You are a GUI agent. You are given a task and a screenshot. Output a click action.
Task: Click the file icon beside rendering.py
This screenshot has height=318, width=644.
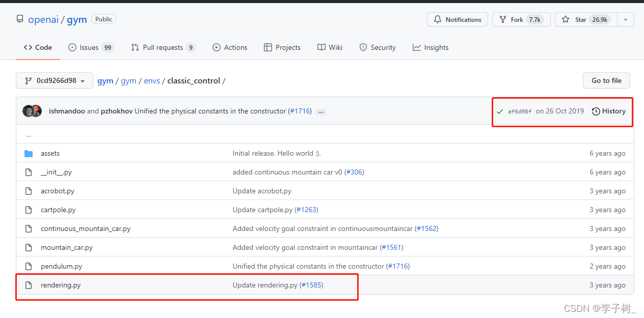tap(29, 285)
